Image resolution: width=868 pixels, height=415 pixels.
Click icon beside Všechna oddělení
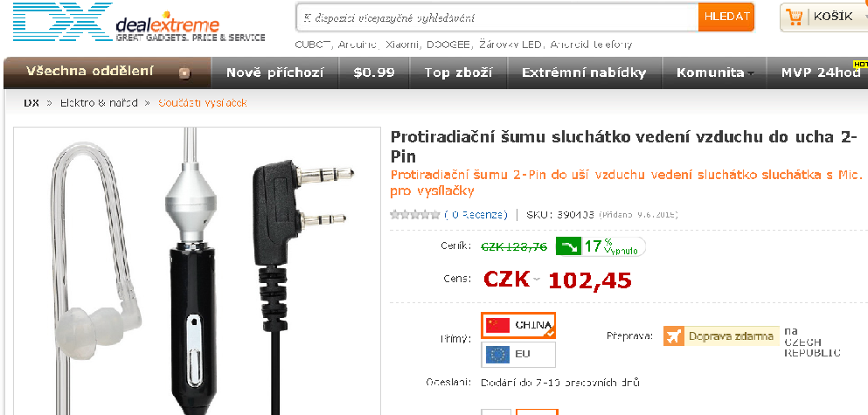click(x=185, y=73)
